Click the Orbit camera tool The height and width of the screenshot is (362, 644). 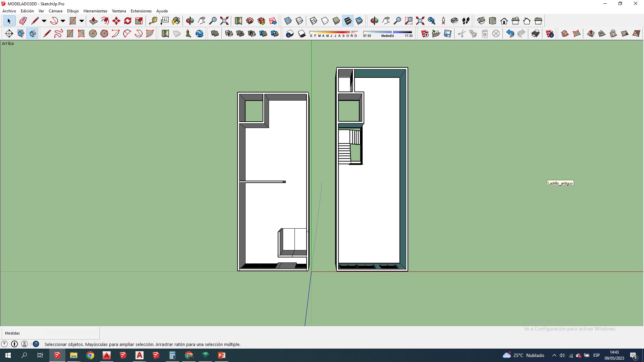(x=190, y=21)
